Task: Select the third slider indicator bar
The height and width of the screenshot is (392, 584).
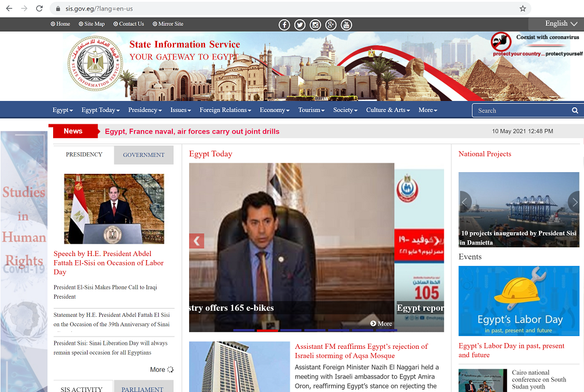Action: 291,330
